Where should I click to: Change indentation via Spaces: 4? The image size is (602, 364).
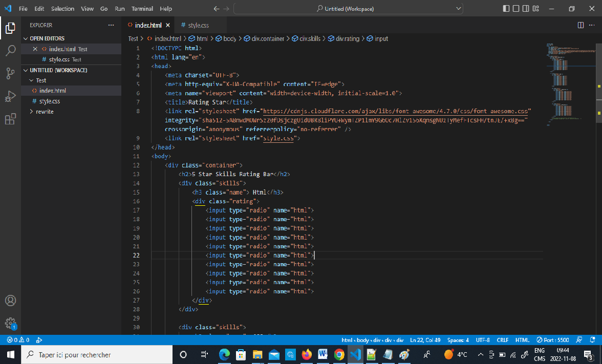[x=458, y=340]
